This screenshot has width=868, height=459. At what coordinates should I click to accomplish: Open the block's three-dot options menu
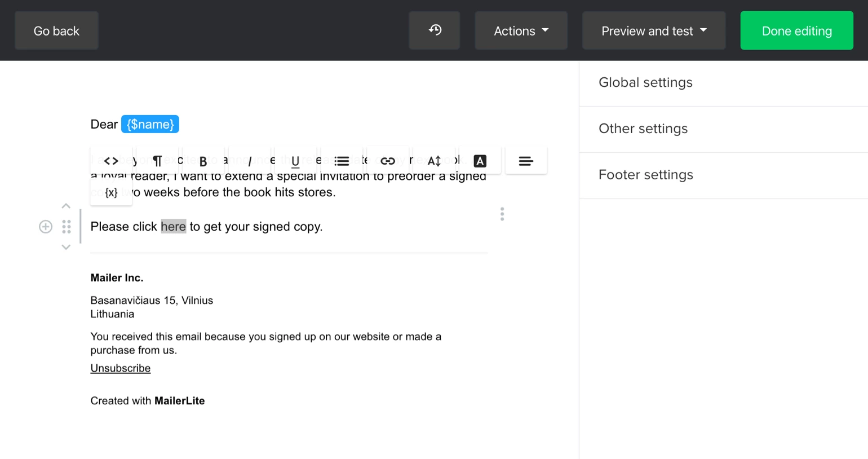[502, 214]
